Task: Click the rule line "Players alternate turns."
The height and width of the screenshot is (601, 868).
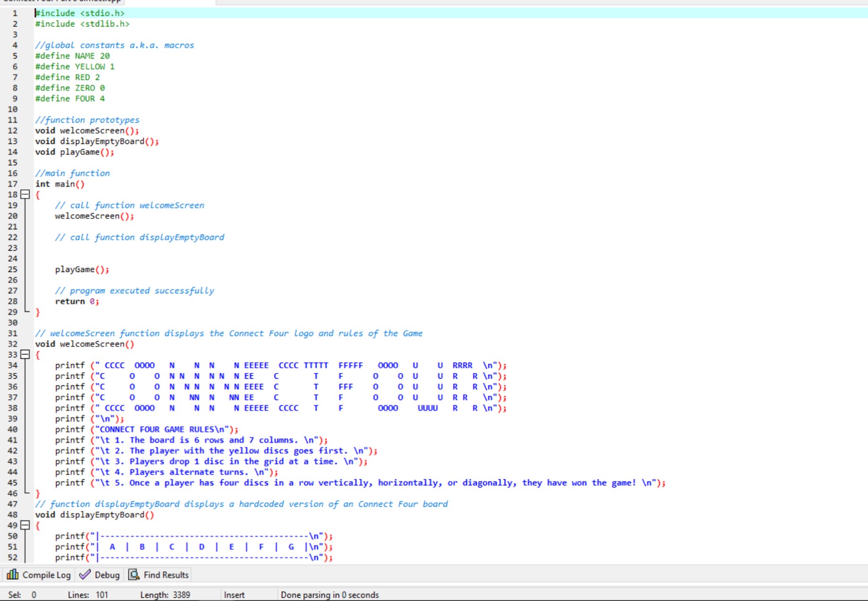Action: (x=167, y=472)
